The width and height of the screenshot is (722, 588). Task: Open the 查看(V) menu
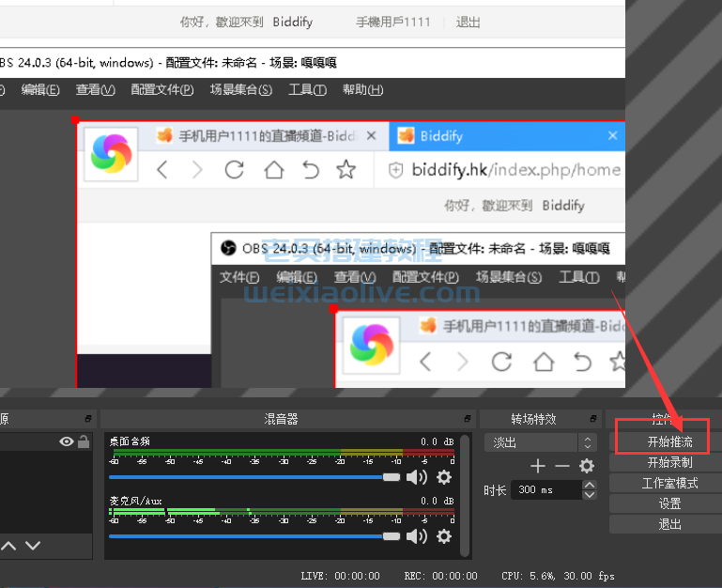click(96, 89)
